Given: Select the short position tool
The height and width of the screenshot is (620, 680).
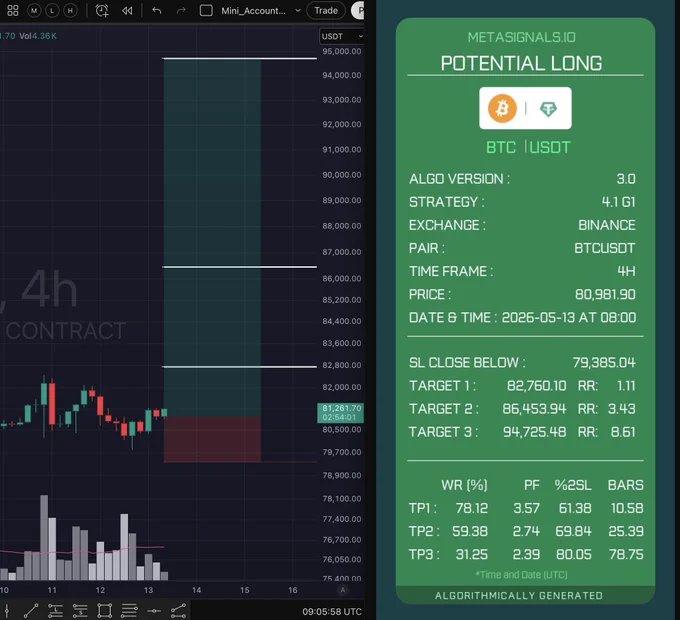Looking at the screenshot, I should [x=80, y=611].
